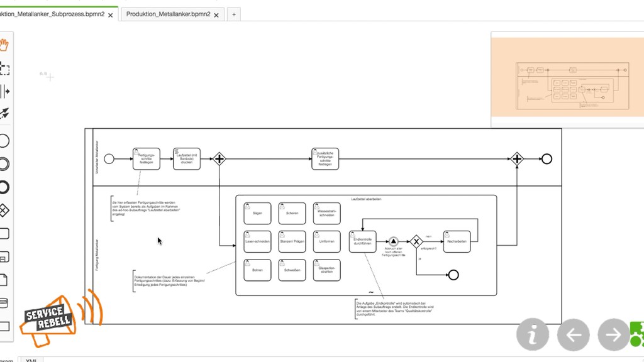
Task: Choose the create/remove space tool
Action: [4, 91]
